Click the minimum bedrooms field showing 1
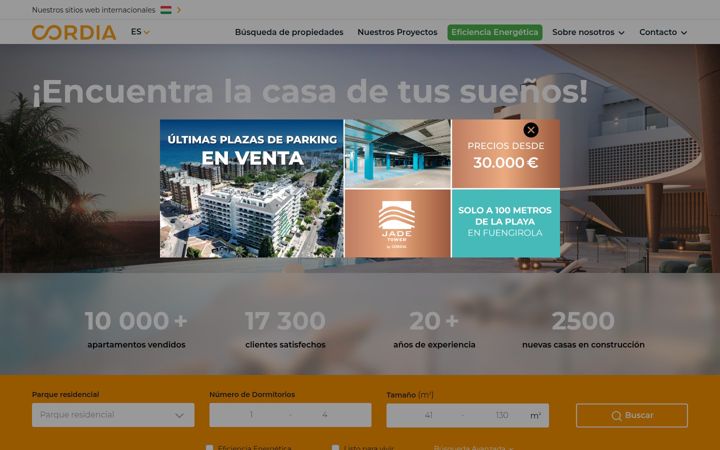Screen dimensions: 720x450 251,415
